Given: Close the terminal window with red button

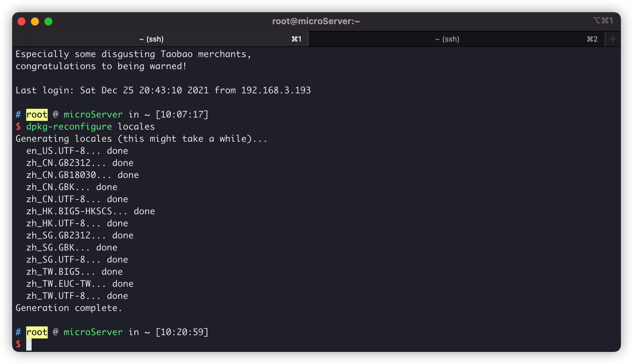Looking at the screenshot, I should (22, 21).
